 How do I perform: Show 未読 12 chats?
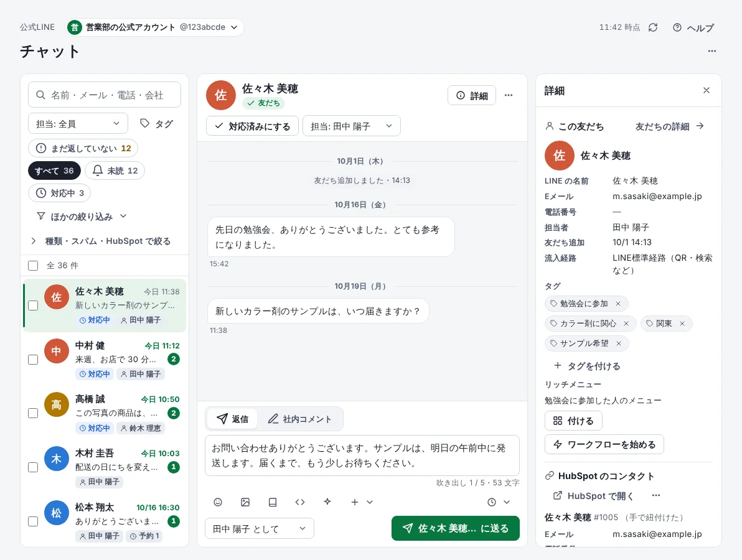pos(115,170)
